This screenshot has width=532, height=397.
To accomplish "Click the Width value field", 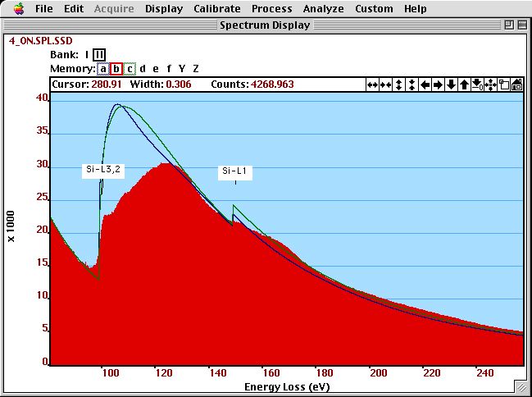I will pos(179,84).
